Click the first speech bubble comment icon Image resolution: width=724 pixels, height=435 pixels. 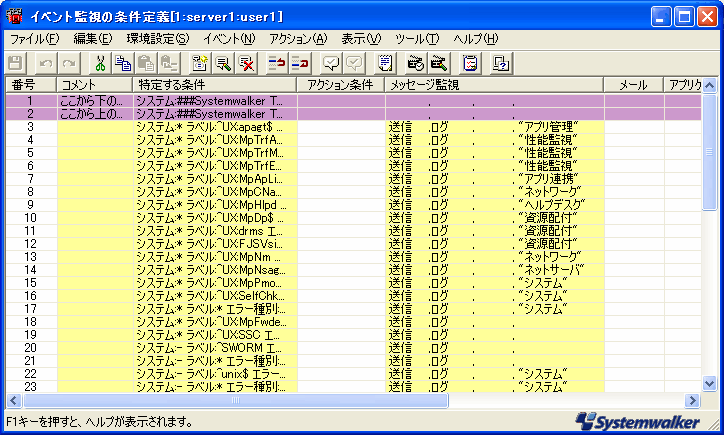pyautogui.click(x=330, y=63)
